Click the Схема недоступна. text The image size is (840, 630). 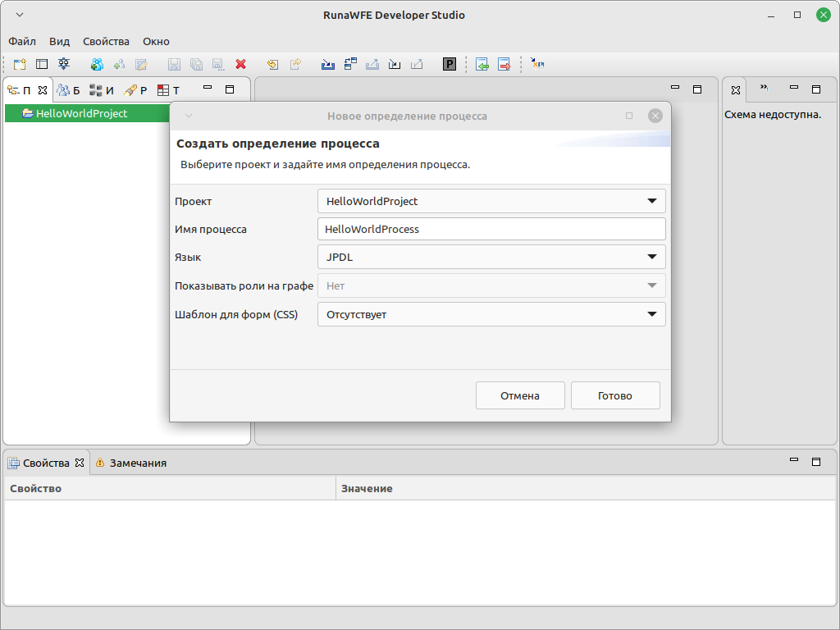[x=773, y=115]
